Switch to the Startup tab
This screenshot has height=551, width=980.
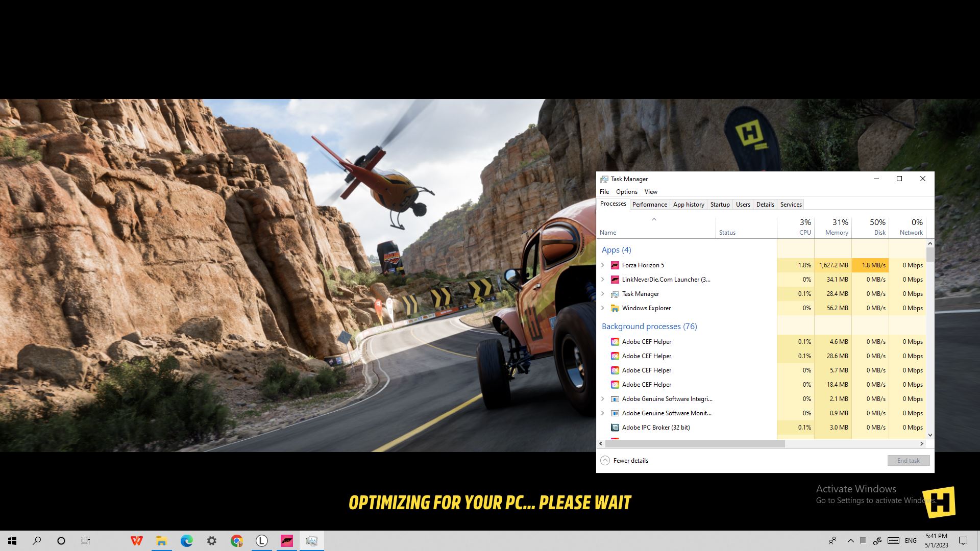click(x=720, y=205)
